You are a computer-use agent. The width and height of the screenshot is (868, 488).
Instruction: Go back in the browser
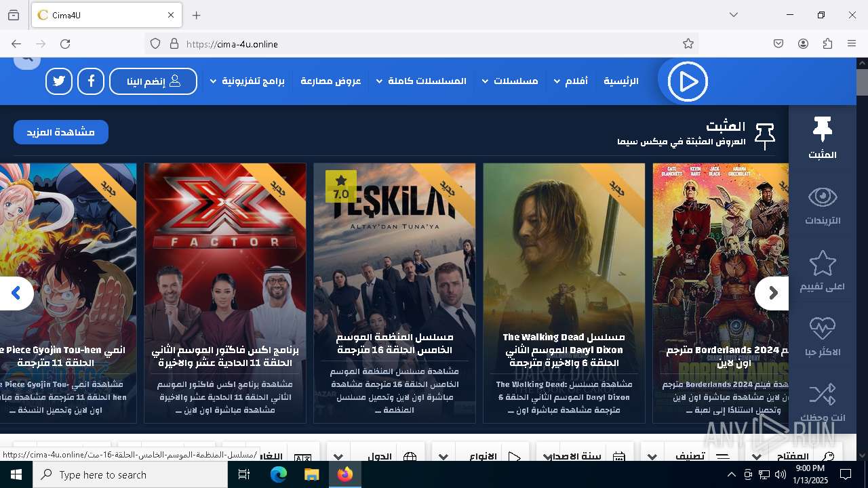pyautogui.click(x=16, y=43)
